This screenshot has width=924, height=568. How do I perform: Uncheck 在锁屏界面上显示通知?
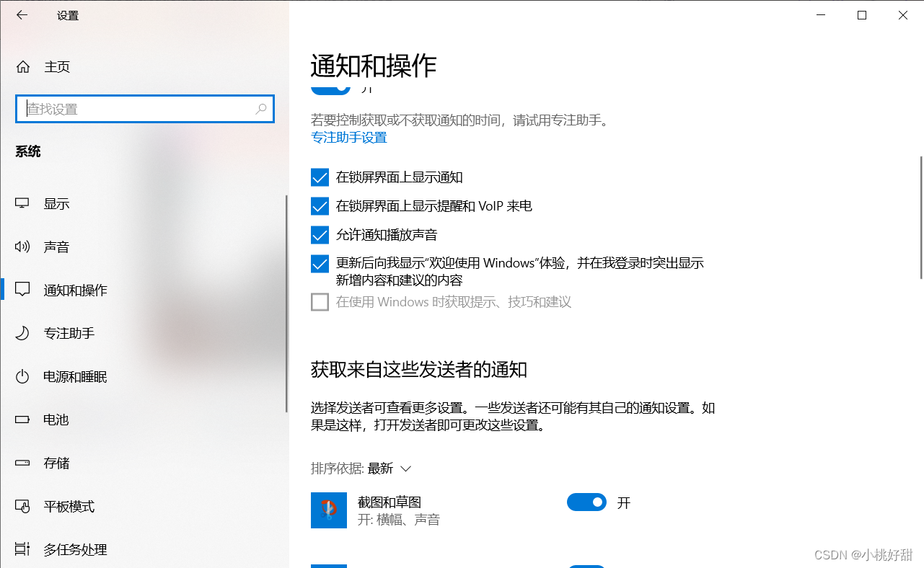320,177
